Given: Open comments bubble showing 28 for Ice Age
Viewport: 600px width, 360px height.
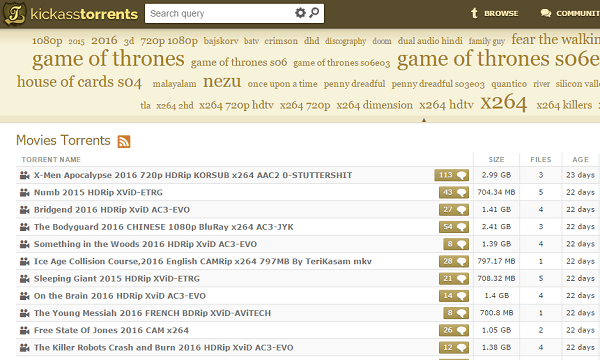Looking at the screenshot, I should click(x=454, y=261).
